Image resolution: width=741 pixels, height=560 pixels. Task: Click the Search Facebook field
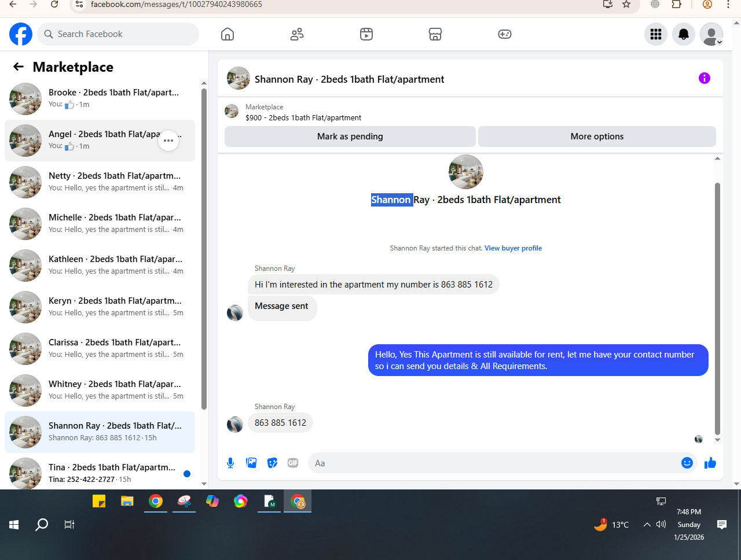tap(118, 34)
